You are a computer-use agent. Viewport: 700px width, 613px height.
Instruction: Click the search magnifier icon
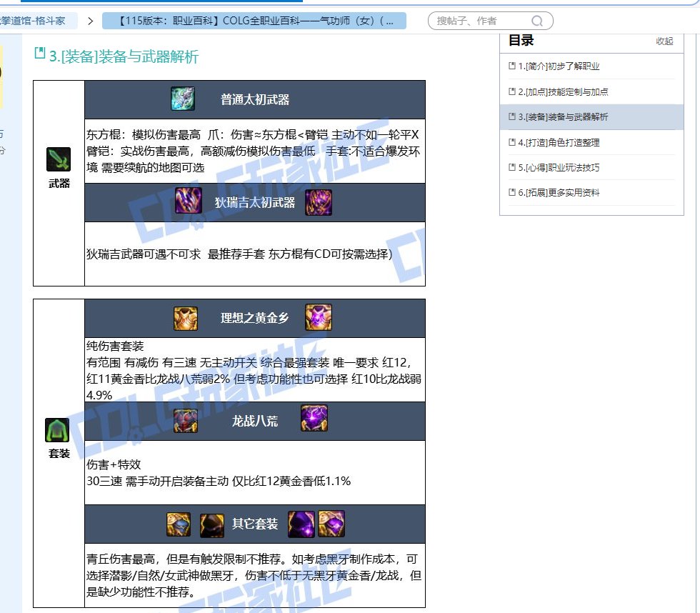pos(537,21)
